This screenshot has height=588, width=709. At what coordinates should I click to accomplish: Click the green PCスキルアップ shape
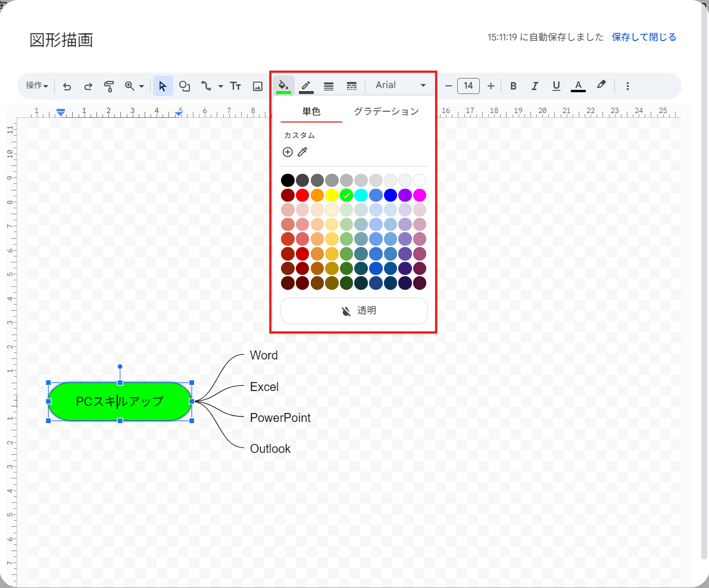120,401
